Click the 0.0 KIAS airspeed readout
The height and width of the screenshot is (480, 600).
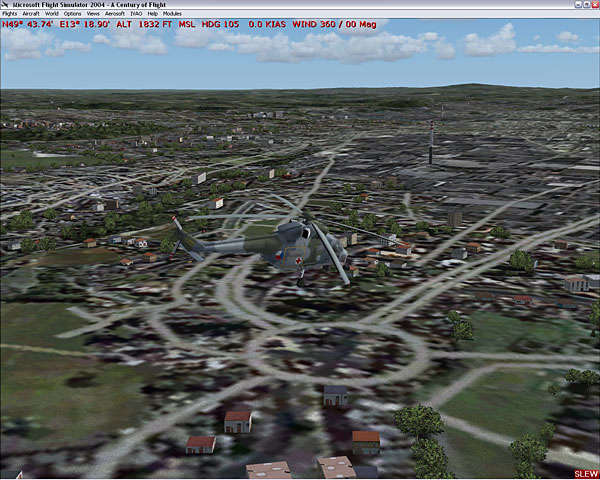point(267,24)
